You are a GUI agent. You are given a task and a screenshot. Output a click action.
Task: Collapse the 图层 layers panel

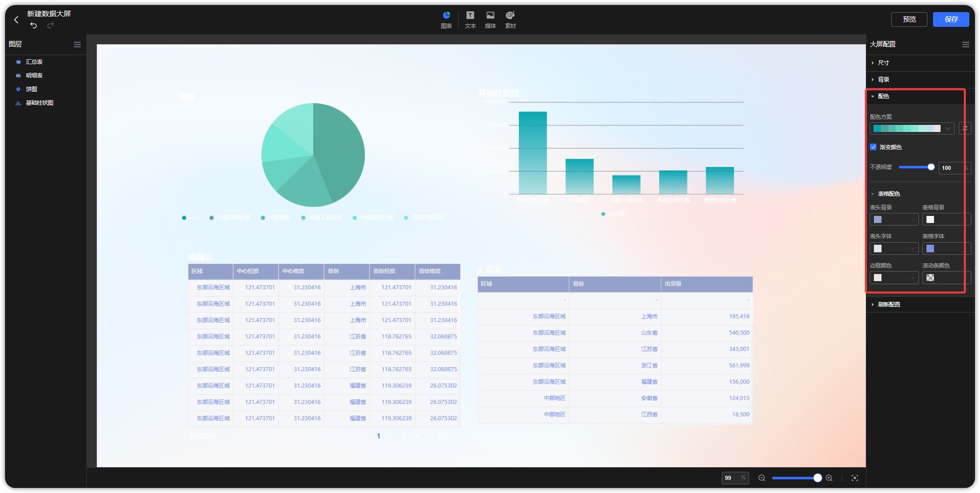(x=77, y=44)
